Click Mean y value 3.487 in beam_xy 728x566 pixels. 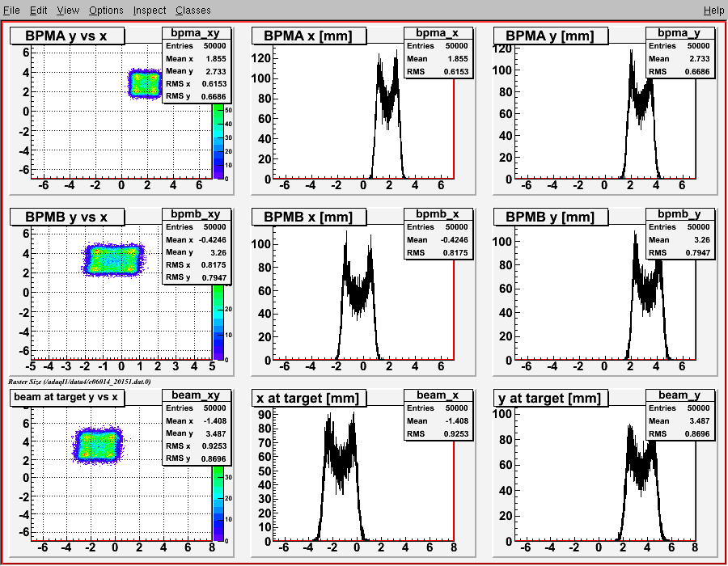[216, 433]
